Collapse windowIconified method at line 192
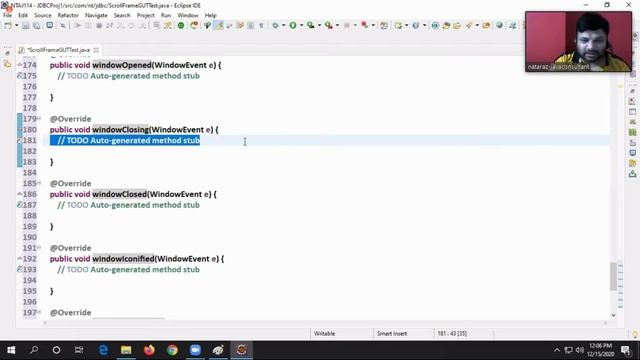Viewport: 640px width, 360px height. coord(20,258)
